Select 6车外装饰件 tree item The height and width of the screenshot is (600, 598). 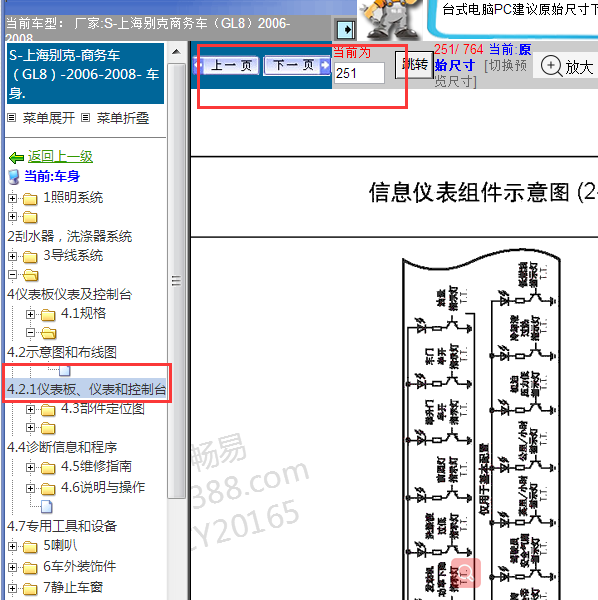pos(80,566)
